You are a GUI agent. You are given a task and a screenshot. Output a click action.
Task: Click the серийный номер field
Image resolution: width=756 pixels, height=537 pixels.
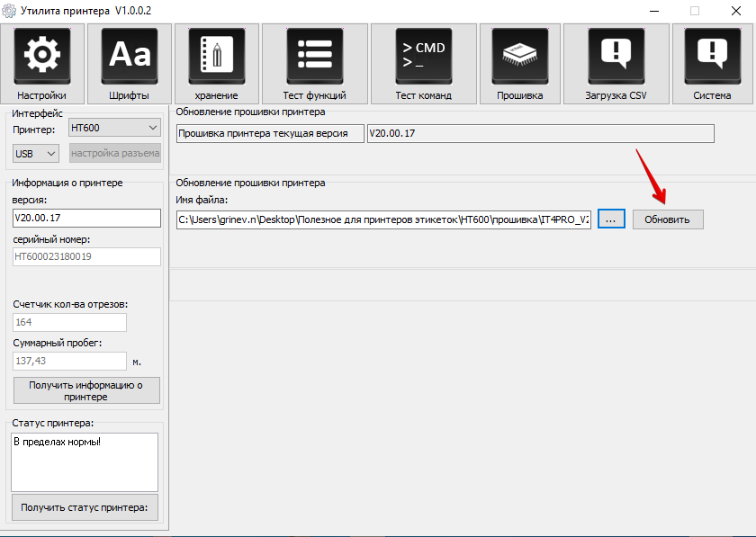(86, 256)
